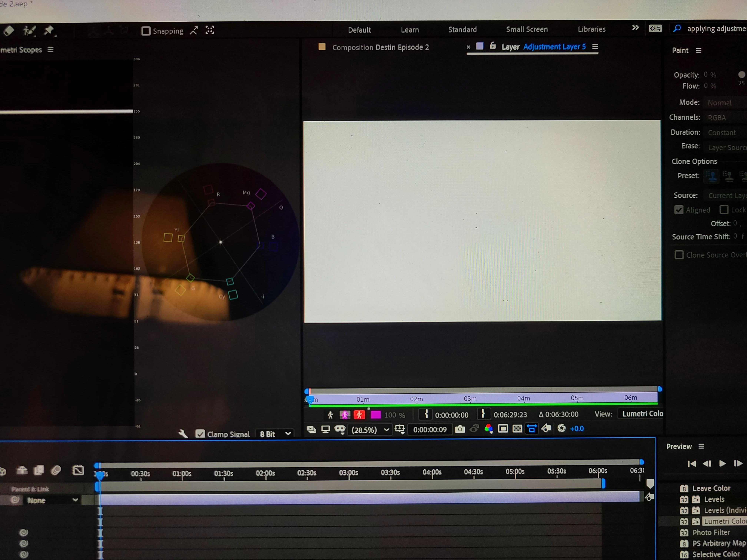Switch to the Standard workspace
Viewport: 747px width, 560px height.
click(462, 29)
